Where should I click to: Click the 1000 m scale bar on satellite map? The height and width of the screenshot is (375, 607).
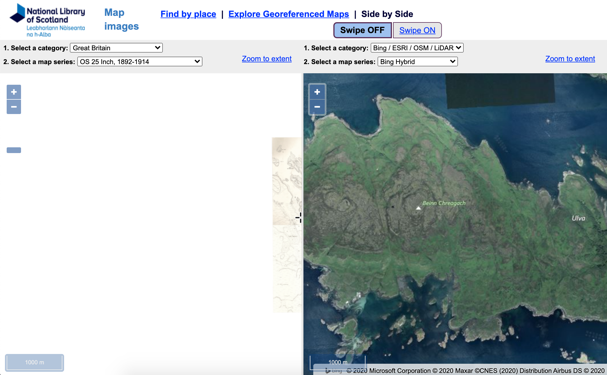[x=338, y=363]
